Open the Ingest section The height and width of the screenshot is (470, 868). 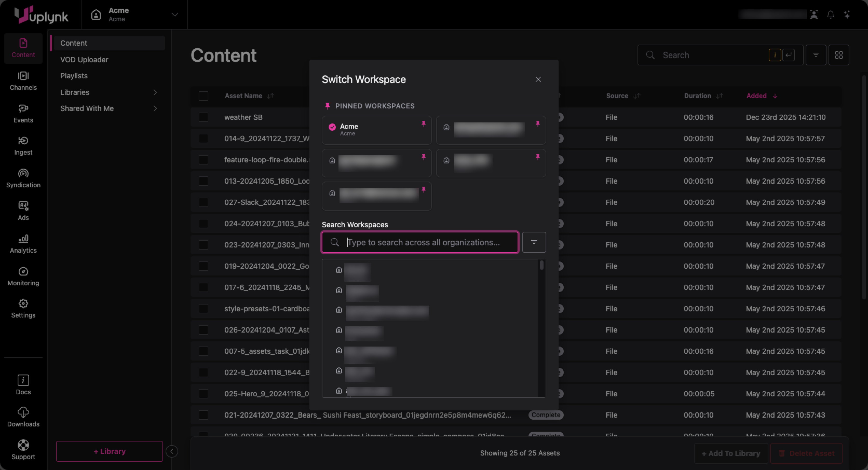(x=23, y=146)
